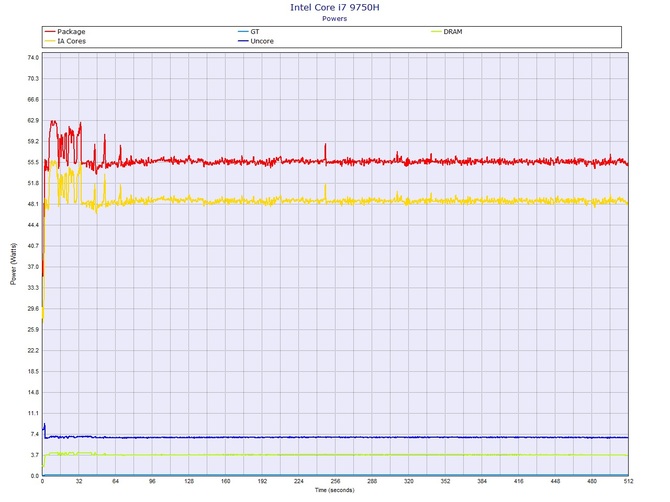Click the Time (seconds) axis label

coord(335,490)
